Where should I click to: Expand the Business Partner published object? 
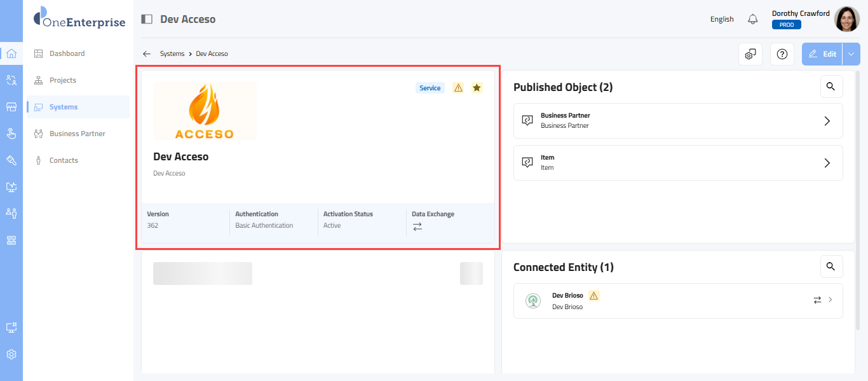click(x=827, y=121)
